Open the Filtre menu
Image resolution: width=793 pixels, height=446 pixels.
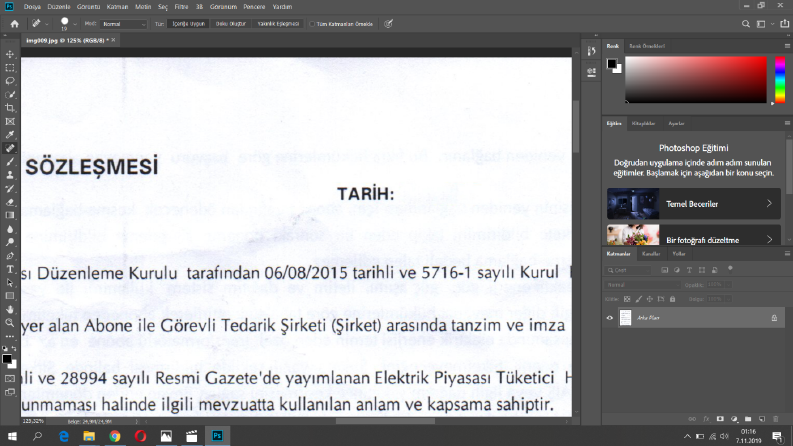181,7
